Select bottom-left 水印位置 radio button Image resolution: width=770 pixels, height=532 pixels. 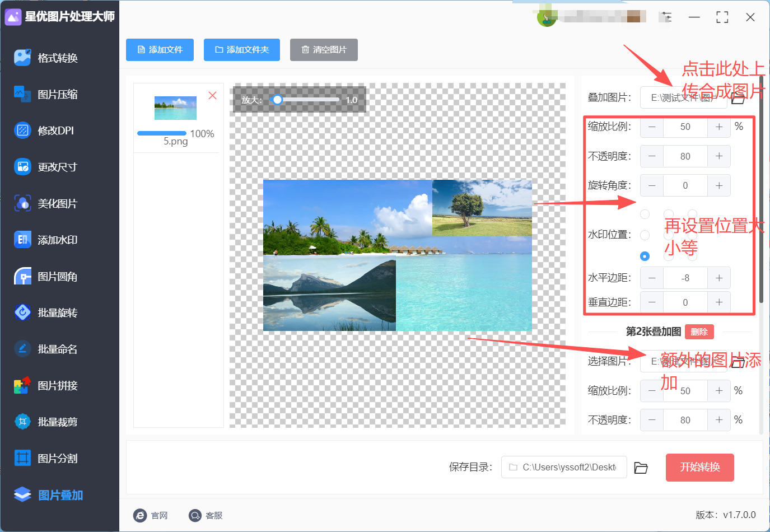point(645,256)
